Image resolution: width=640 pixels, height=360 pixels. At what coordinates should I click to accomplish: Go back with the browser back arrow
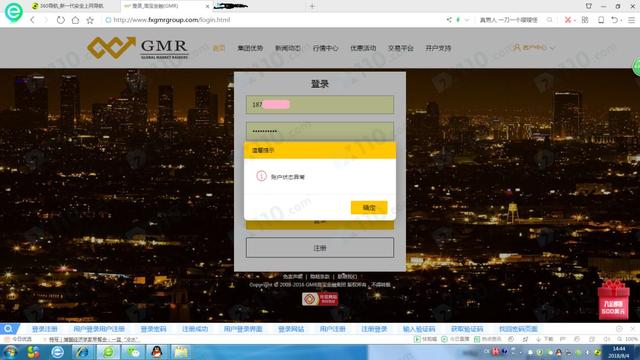pyautogui.click(x=33, y=20)
